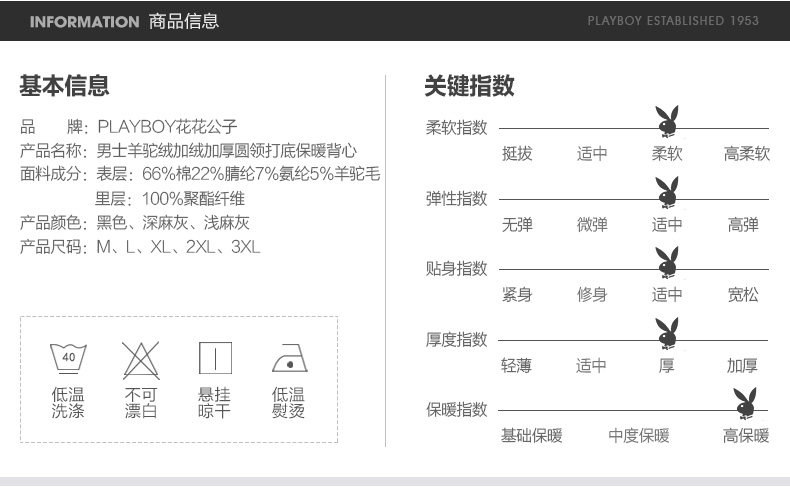Click 高弹 on elasticity scale

[743, 224]
